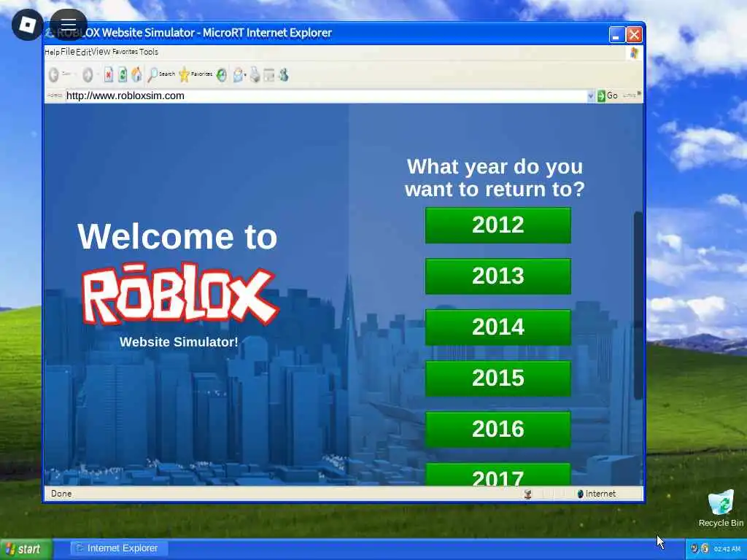The height and width of the screenshot is (560, 747).
Task: Click the Internet Explorer title bar icon
Action: (x=50, y=33)
